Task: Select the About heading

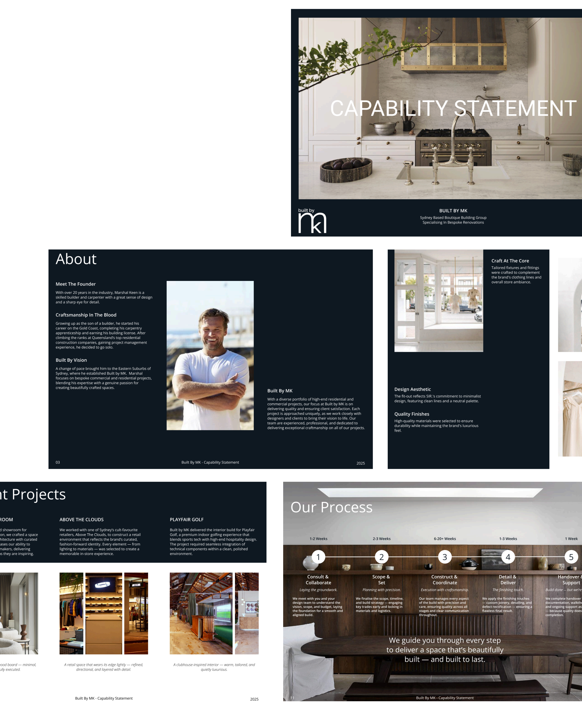Action: pyautogui.click(x=76, y=259)
